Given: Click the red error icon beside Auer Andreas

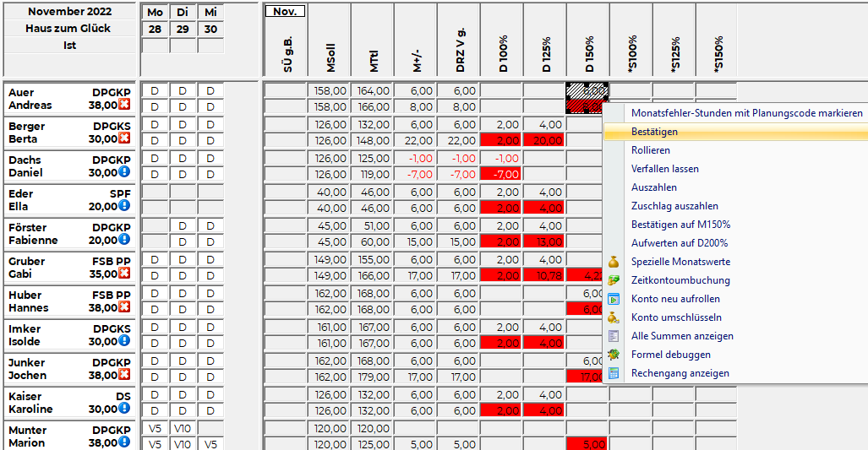Looking at the screenshot, I should click(125, 106).
